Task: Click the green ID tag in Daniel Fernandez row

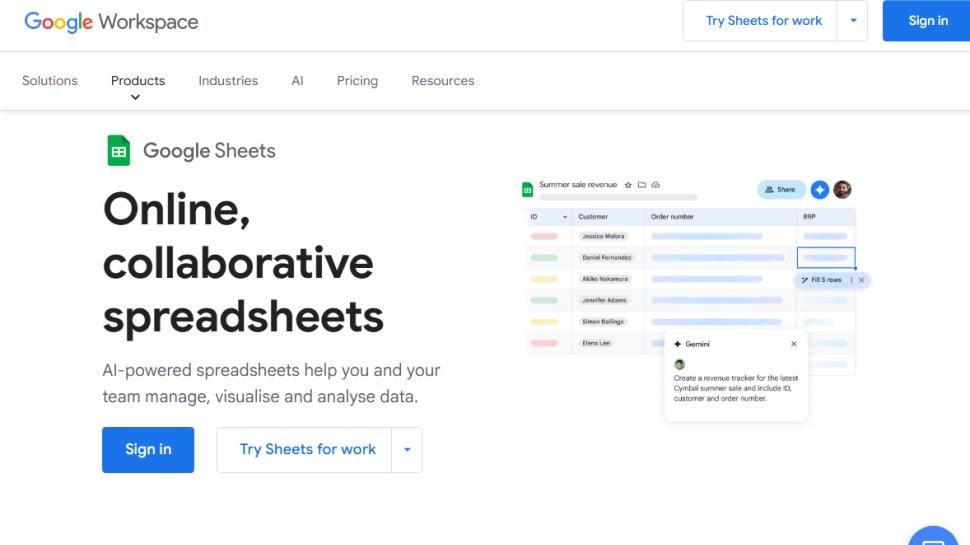Action: (x=544, y=257)
